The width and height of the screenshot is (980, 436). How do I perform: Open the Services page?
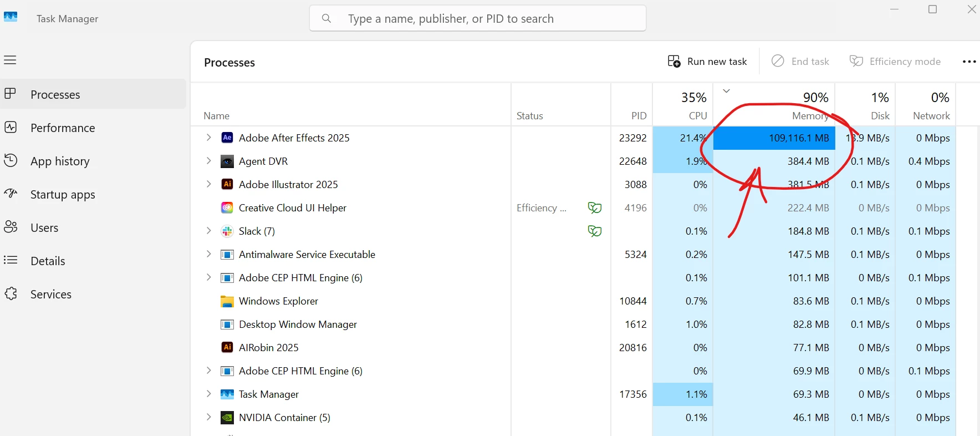[93, 294]
